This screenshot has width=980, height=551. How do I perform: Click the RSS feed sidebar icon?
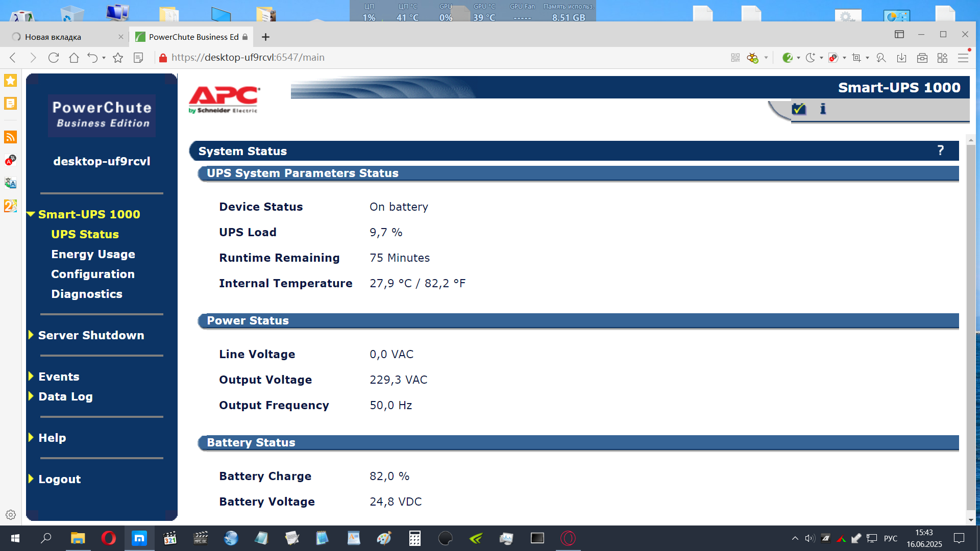[x=10, y=137]
